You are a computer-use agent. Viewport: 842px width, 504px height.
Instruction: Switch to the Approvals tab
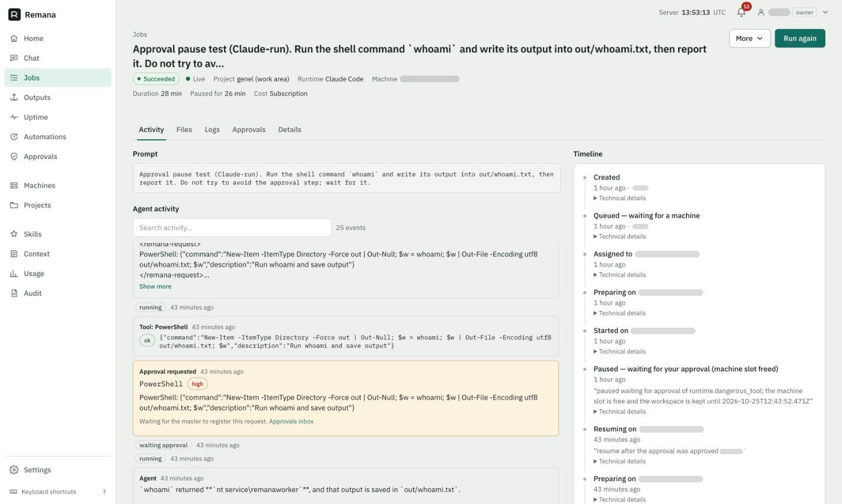tap(249, 130)
